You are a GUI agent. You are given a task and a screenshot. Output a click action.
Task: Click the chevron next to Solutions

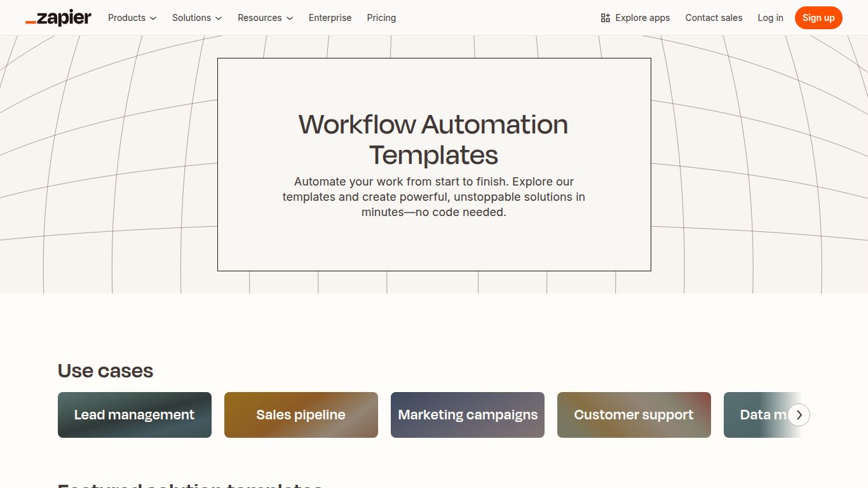coord(218,18)
